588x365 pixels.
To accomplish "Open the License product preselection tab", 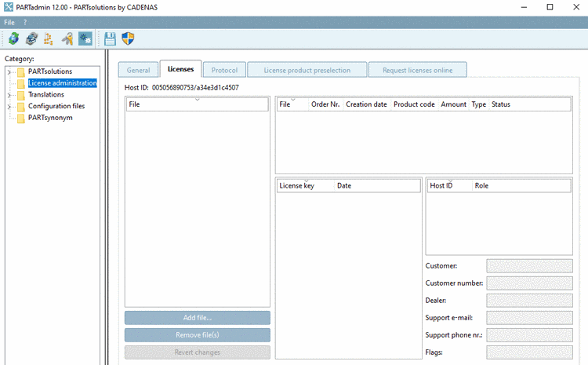I will click(x=307, y=70).
